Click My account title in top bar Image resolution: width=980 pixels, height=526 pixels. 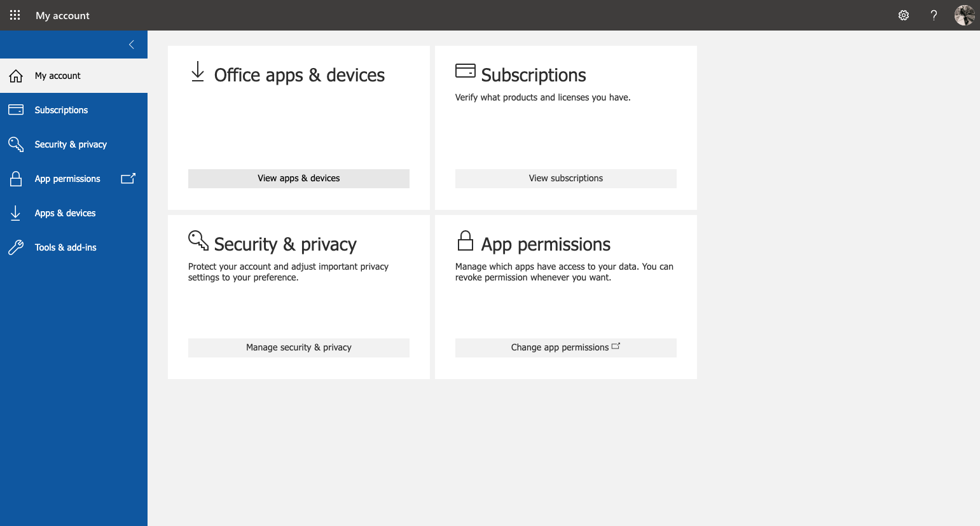pyautogui.click(x=62, y=15)
